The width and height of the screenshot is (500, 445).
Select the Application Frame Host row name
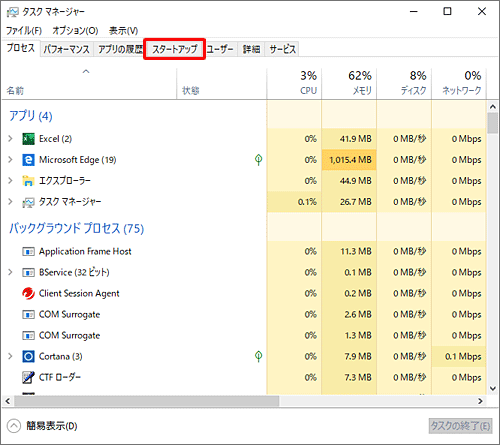[85, 251]
